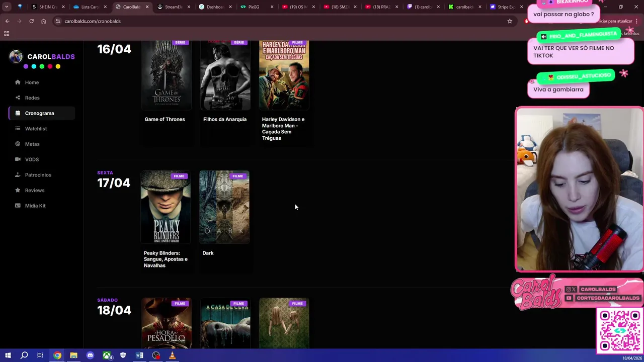Go back with the browser back arrow
The image size is (644, 362).
point(7,21)
